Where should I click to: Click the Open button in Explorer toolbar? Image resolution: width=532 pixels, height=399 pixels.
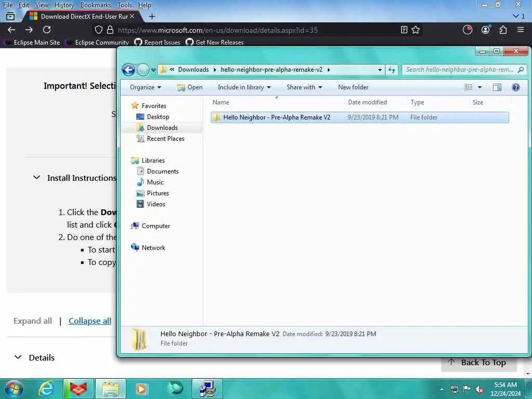[x=190, y=87]
